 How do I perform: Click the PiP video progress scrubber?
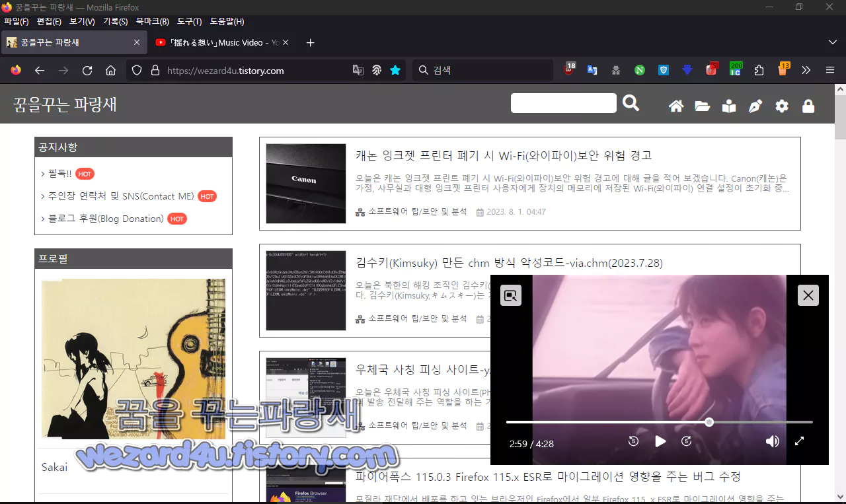click(709, 421)
